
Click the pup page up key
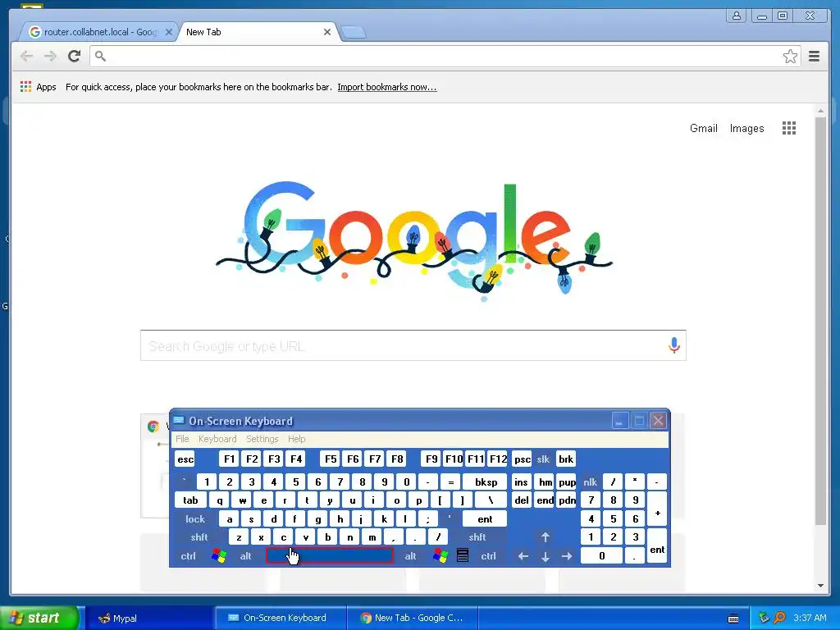click(x=567, y=482)
